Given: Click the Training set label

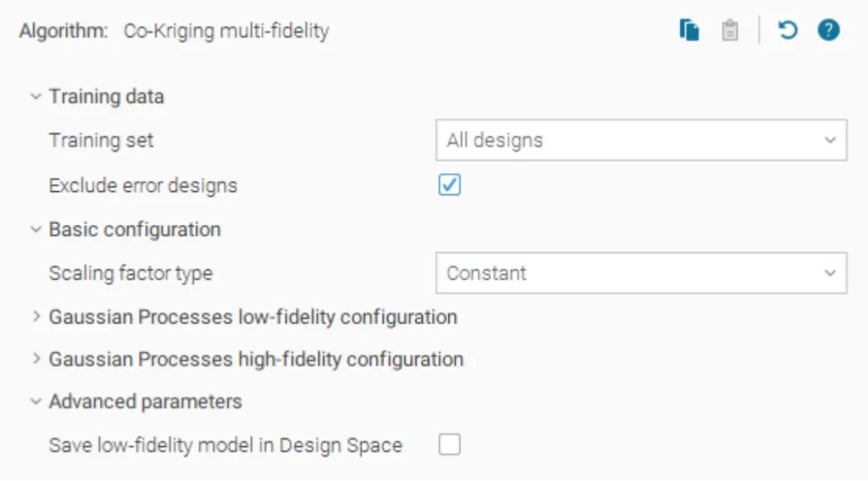Looking at the screenshot, I should coord(100,141).
